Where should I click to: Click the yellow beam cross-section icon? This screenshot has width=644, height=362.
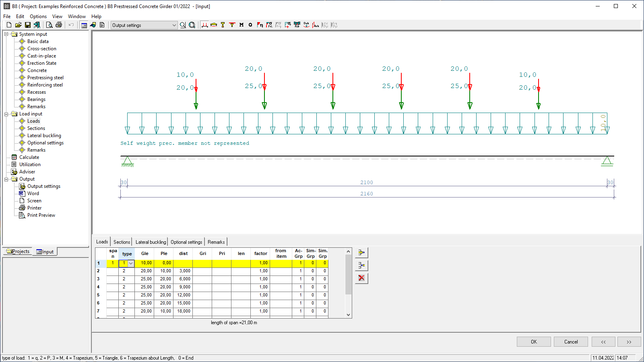214,25
